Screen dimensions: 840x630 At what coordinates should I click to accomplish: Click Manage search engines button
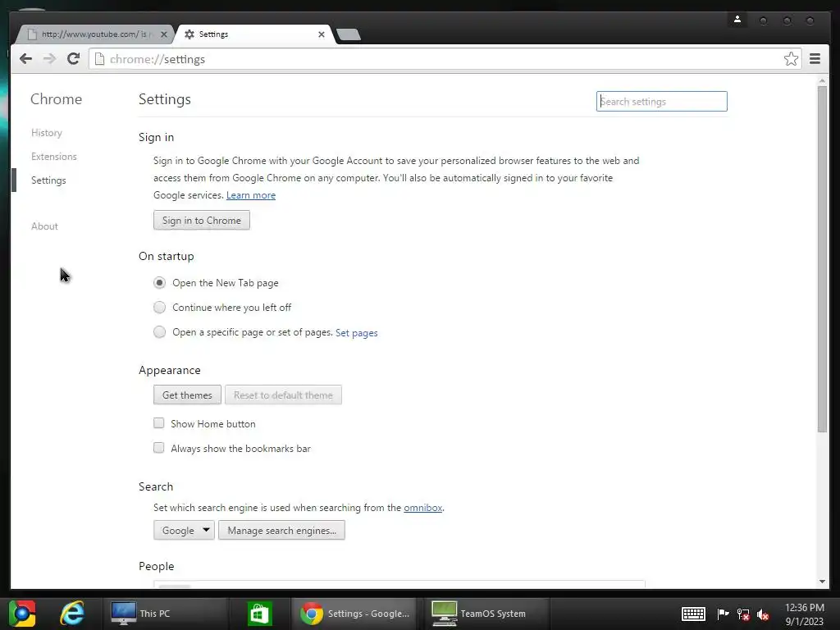pyautogui.click(x=282, y=531)
